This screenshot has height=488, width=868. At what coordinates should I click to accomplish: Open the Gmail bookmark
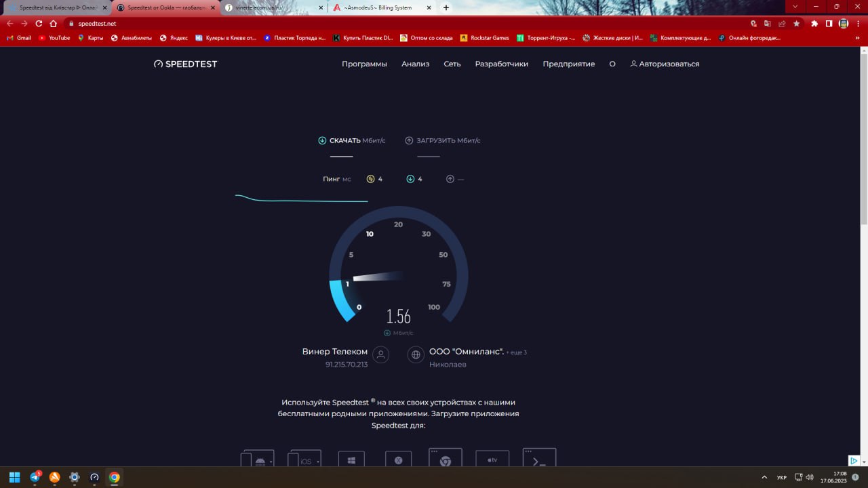pyautogui.click(x=19, y=38)
